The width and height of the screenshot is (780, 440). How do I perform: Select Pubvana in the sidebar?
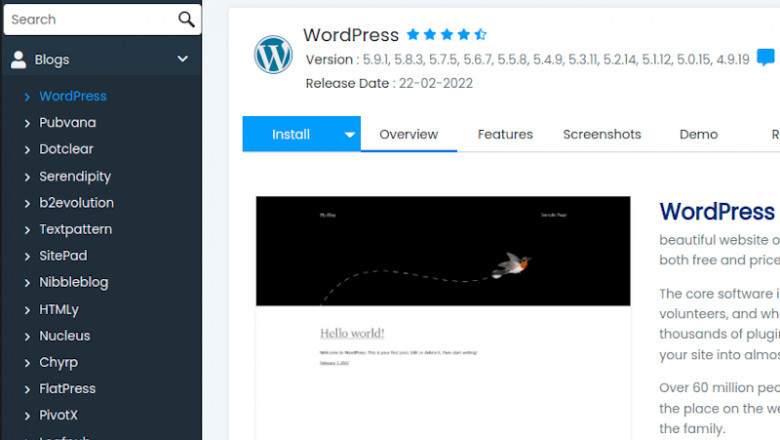(x=68, y=122)
